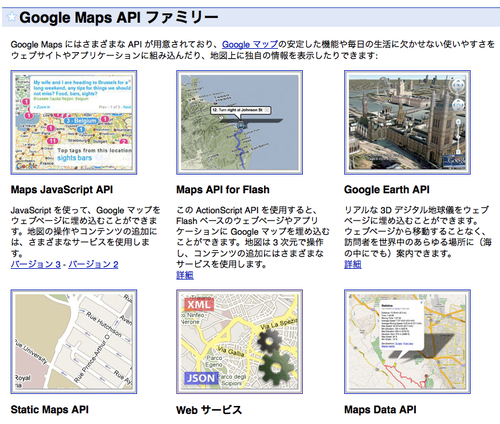Open the Maps API for Flash thumbnail

[x=239, y=122]
